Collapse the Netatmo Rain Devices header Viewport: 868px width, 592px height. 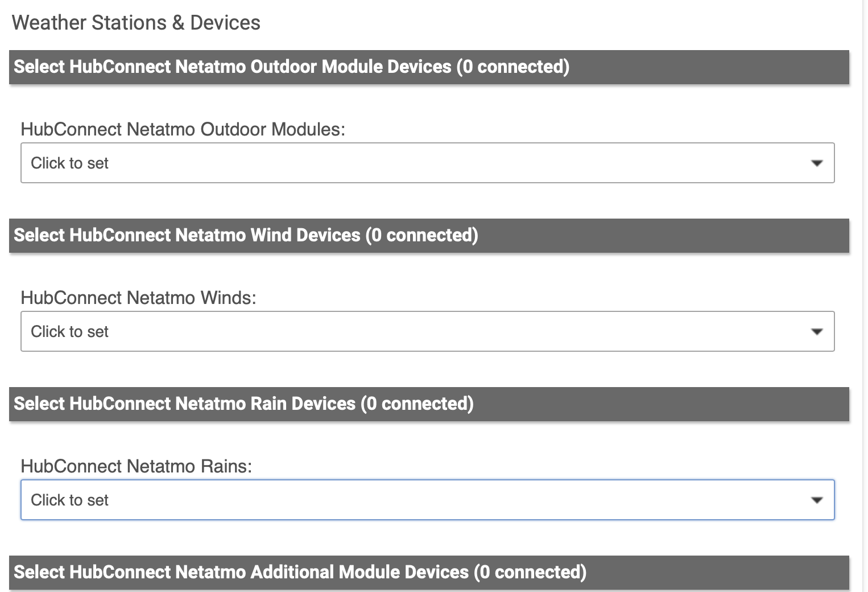point(429,404)
